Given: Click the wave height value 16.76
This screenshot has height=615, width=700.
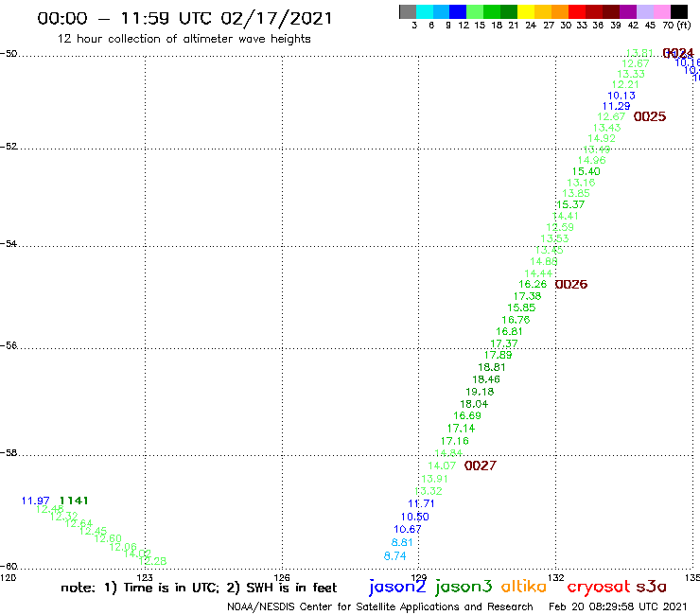Looking at the screenshot, I should 516,320.
